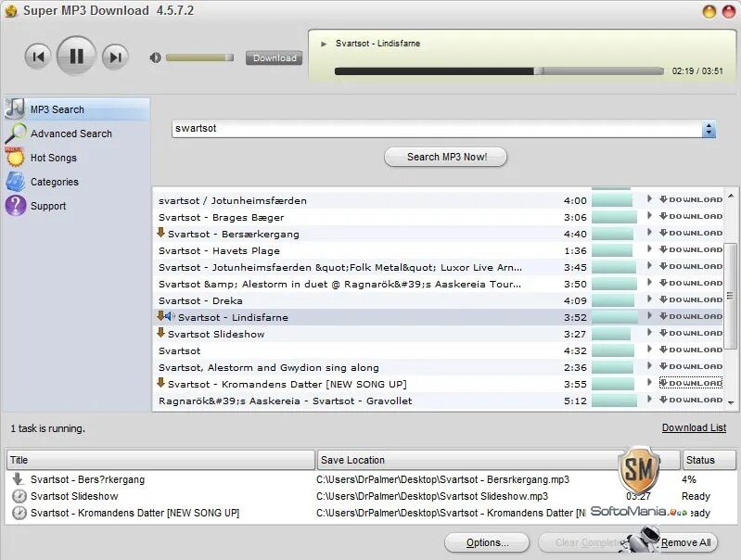Click the playing speaker icon on Lindisfarne
This screenshot has width=741, height=560.
[x=170, y=316]
